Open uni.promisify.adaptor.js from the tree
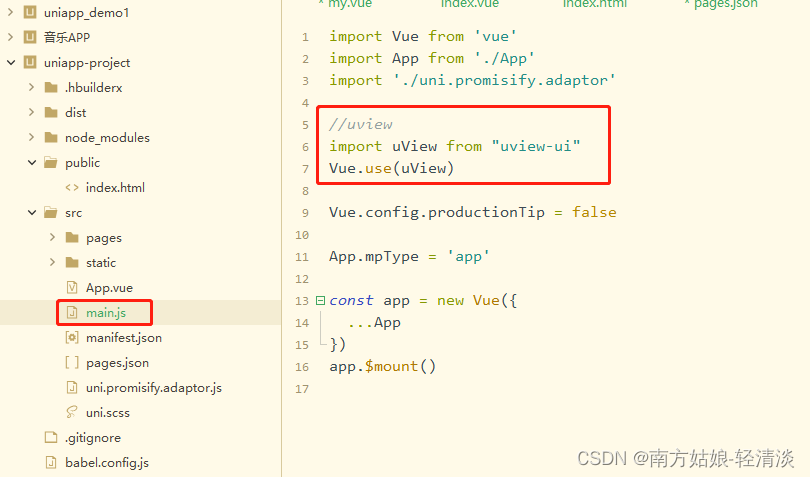810x477 pixels. coord(154,388)
